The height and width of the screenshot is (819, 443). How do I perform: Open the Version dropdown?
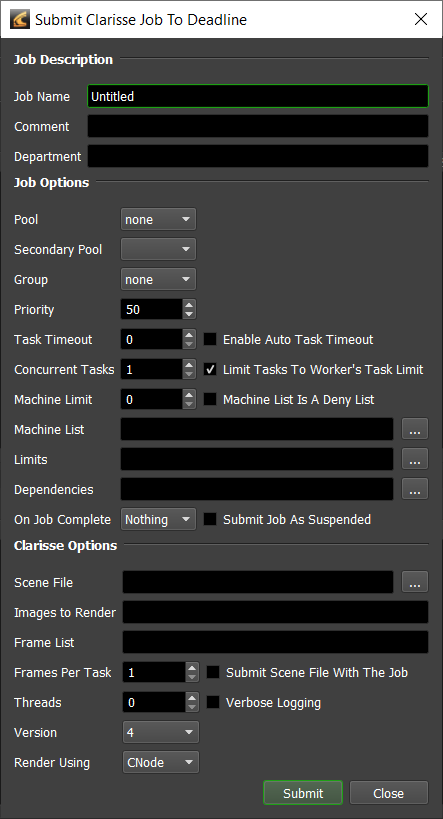161,732
